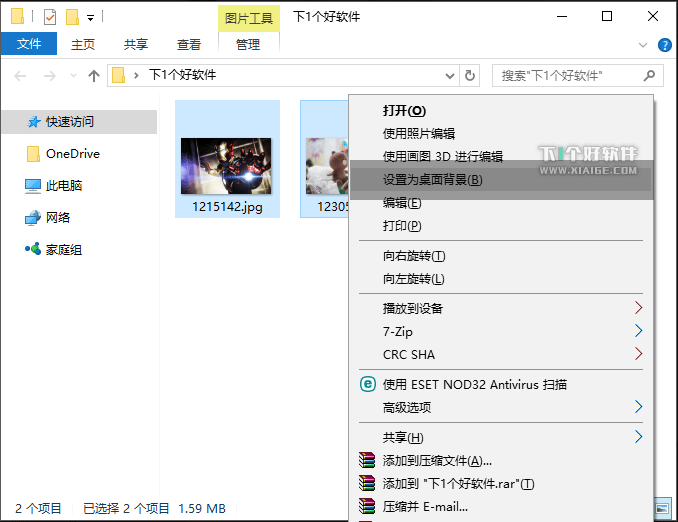Screen dimensions: 678x522
Task: Choose 向右旋转(T) in the context menu
Action: [x=414, y=256]
